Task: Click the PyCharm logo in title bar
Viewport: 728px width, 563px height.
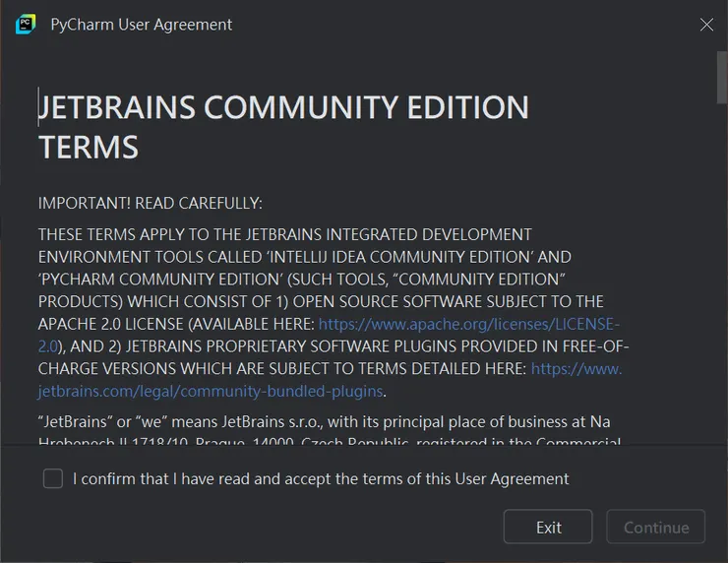Action: click(x=26, y=25)
